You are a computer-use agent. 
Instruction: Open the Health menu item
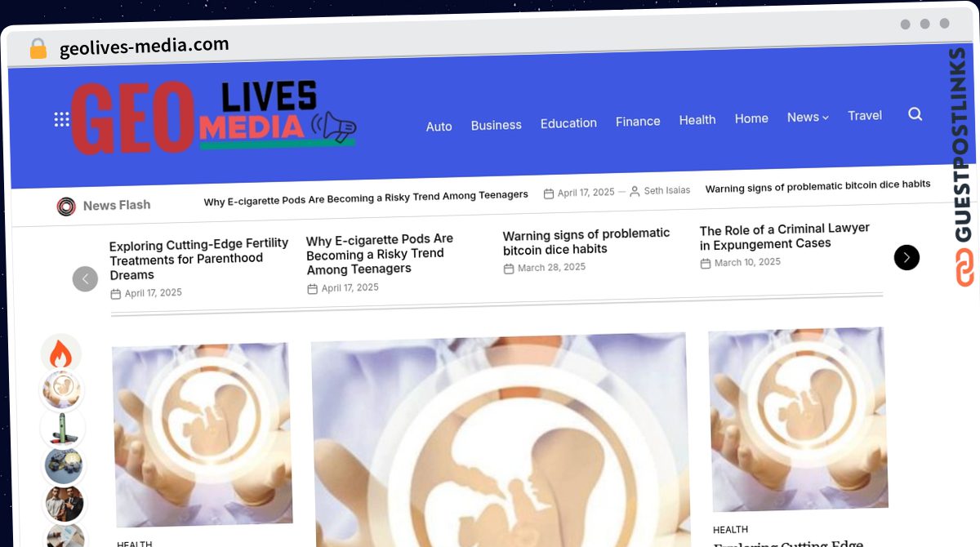pos(697,119)
